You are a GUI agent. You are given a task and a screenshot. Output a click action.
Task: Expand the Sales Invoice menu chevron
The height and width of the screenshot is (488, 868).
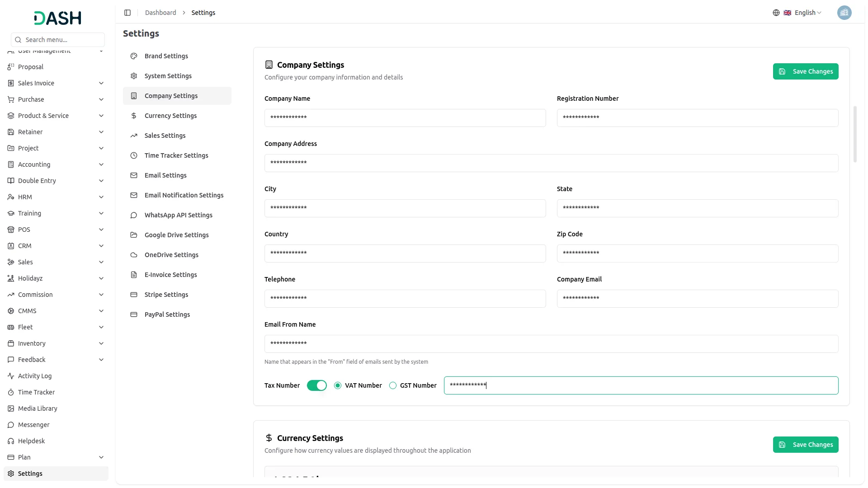pos(101,83)
